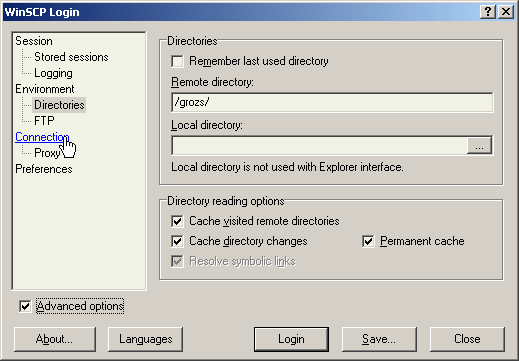Viewport: 519px width, 361px height.
Task: Open the Connection settings page
Action: [x=42, y=137]
